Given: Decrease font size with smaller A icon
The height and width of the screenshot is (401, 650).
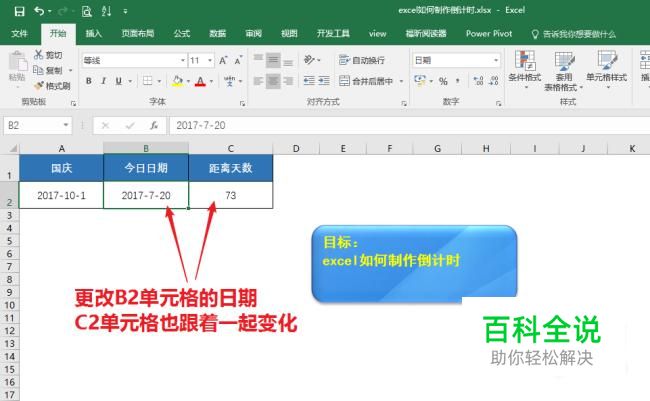Looking at the screenshot, I should pos(238,61).
